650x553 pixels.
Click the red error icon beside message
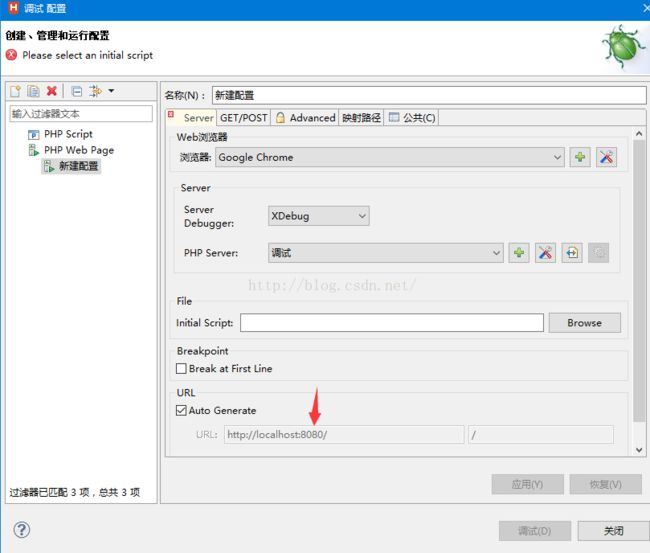(x=12, y=55)
